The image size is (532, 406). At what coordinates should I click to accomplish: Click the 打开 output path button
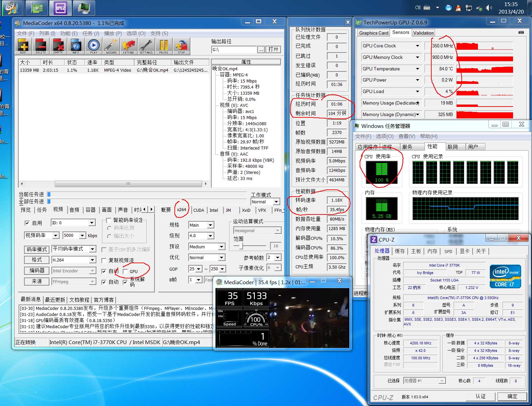pyautogui.click(x=273, y=49)
